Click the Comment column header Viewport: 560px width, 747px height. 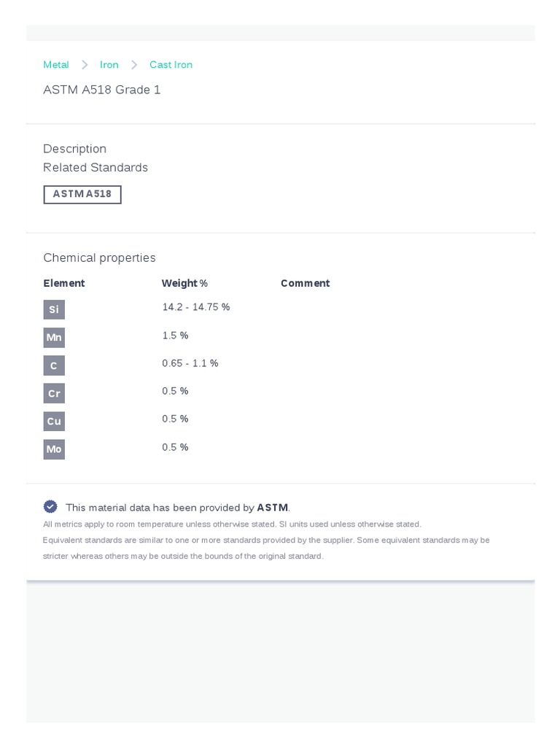306,283
